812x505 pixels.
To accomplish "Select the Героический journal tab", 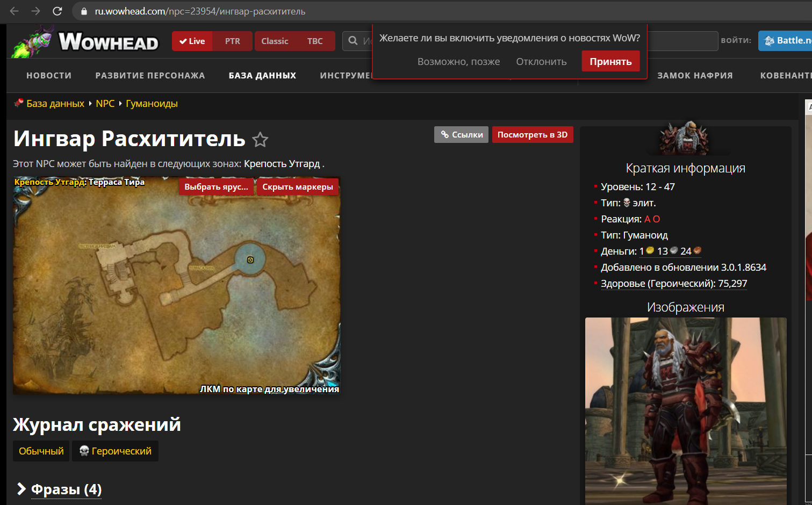I will pyautogui.click(x=116, y=451).
